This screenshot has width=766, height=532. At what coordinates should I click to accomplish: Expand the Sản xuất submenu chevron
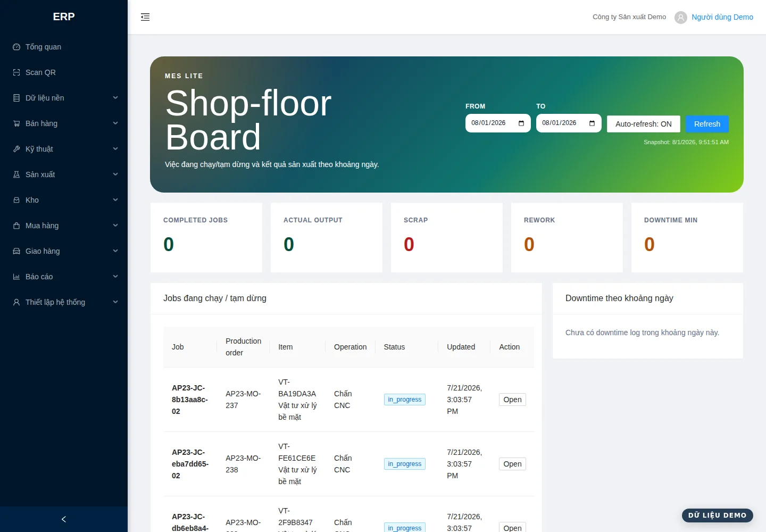point(115,174)
